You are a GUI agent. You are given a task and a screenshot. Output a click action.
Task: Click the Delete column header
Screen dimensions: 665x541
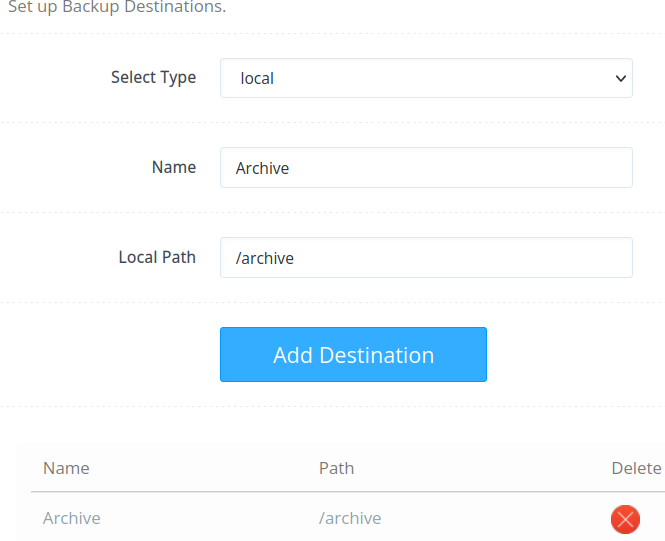tap(636, 468)
